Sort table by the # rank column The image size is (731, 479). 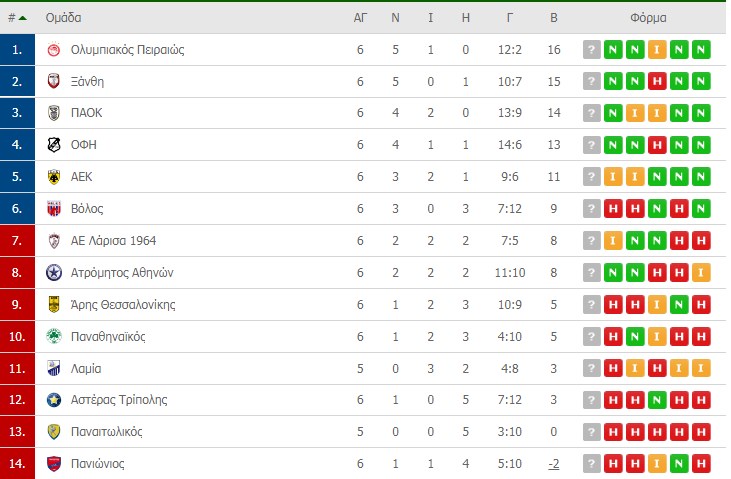[x=17, y=18]
